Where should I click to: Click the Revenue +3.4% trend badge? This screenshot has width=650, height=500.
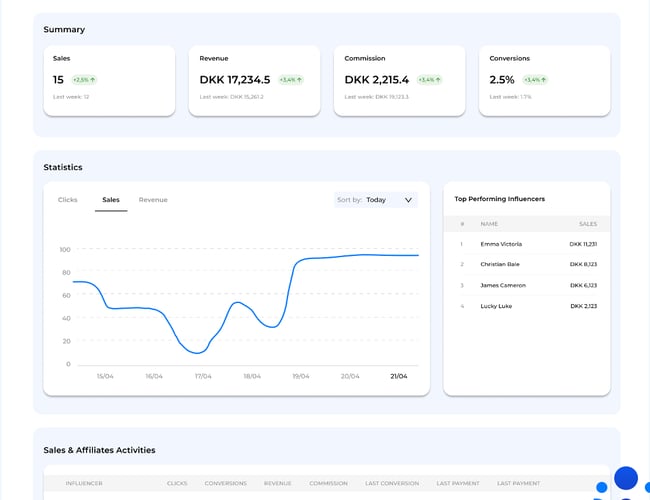(x=291, y=79)
